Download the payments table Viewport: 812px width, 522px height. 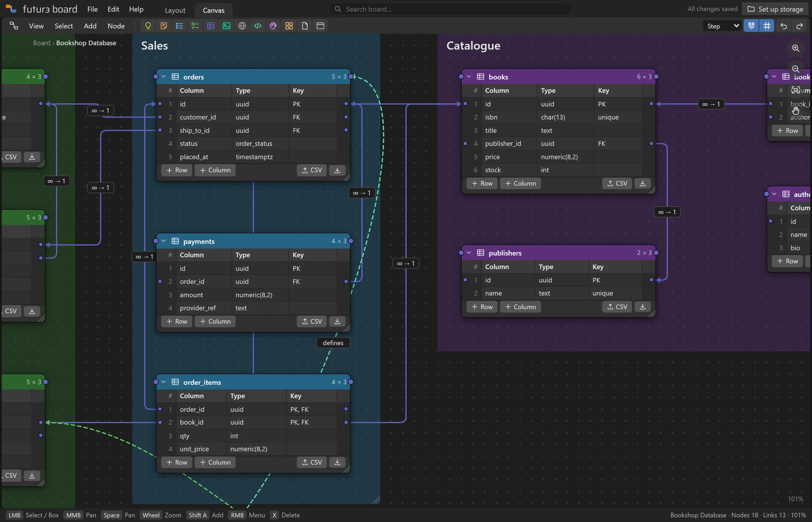(337, 321)
